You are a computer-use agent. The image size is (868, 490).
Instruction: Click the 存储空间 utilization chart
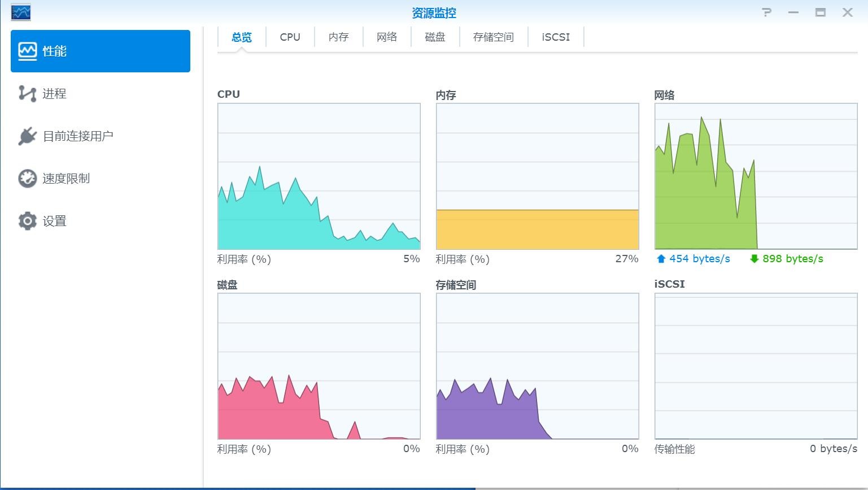[x=538, y=366]
